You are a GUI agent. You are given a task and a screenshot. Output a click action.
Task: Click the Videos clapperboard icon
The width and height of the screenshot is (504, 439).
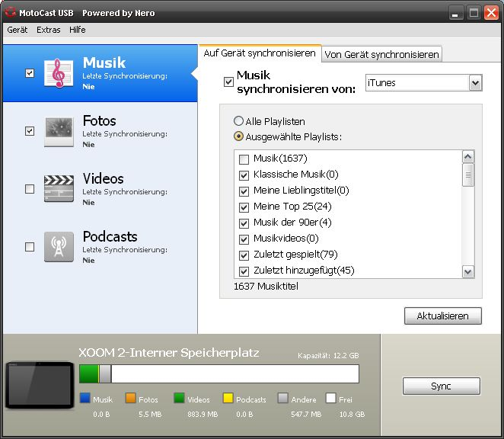[59, 188]
